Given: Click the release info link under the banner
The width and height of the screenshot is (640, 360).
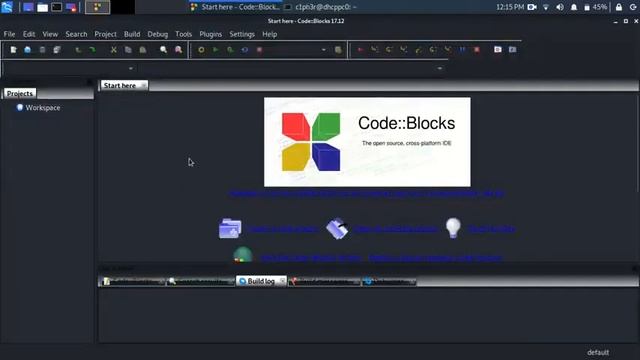Looking at the screenshot, I should [x=367, y=193].
